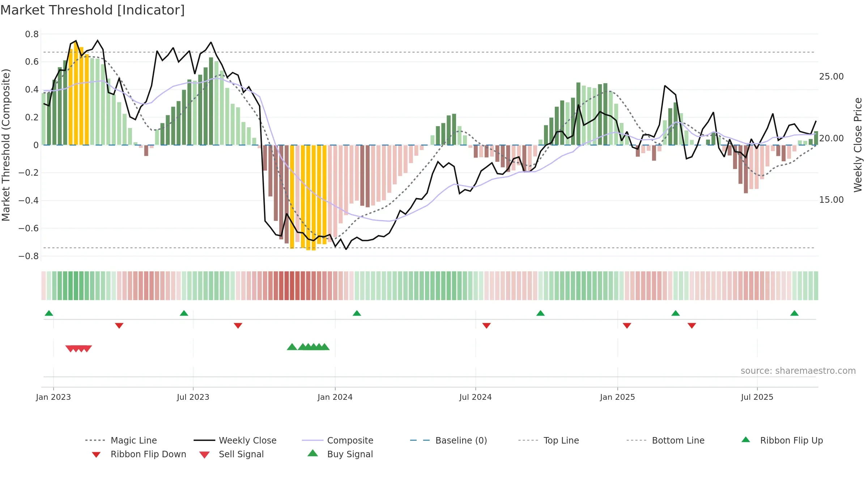Click the flip-down marker just after Jul 2024
This screenshot has height=488, width=868.
(486, 326)
